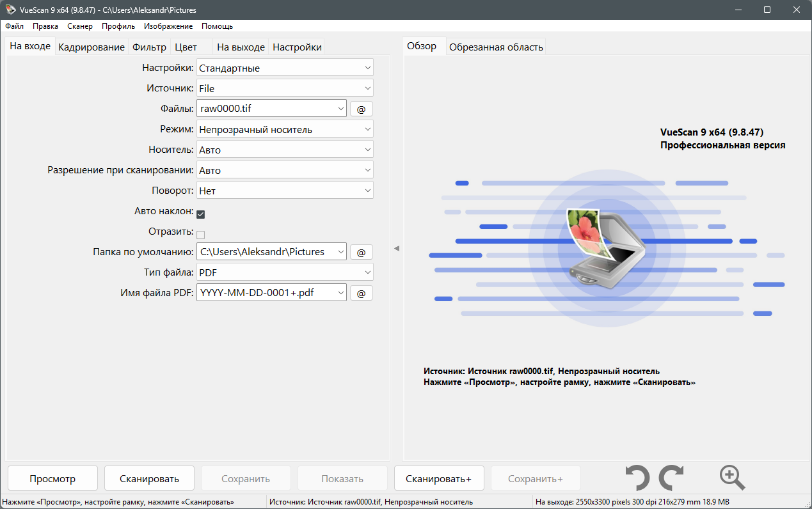Disable the Авто наклон checkbox
Viewport: 812px width, 509px height.
point(200,214)
